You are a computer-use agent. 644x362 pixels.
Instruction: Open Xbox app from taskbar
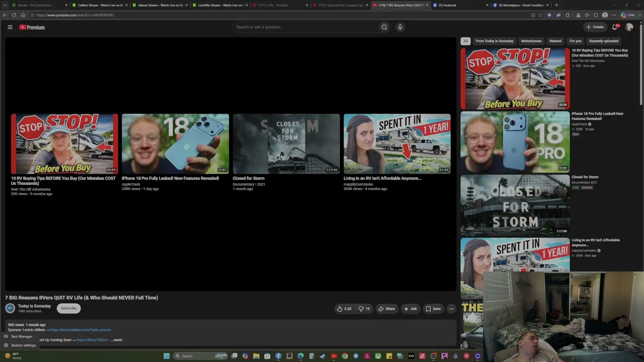click(378, 356)
